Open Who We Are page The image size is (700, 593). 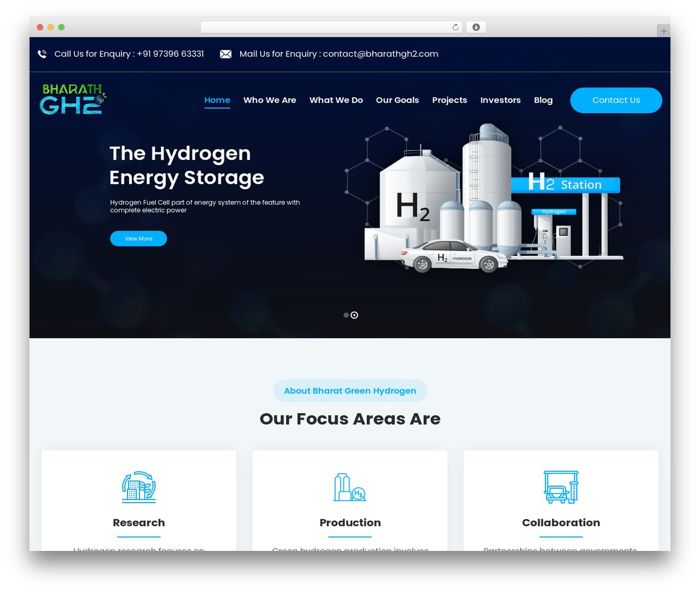click(270, 100)
